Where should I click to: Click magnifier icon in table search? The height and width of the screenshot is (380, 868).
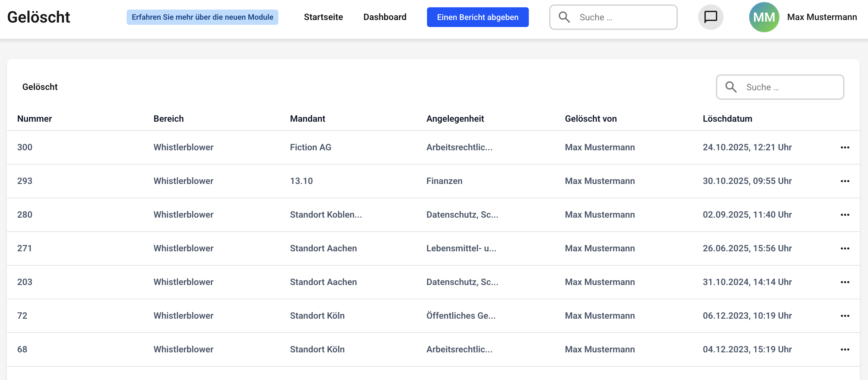coord(731,87)
